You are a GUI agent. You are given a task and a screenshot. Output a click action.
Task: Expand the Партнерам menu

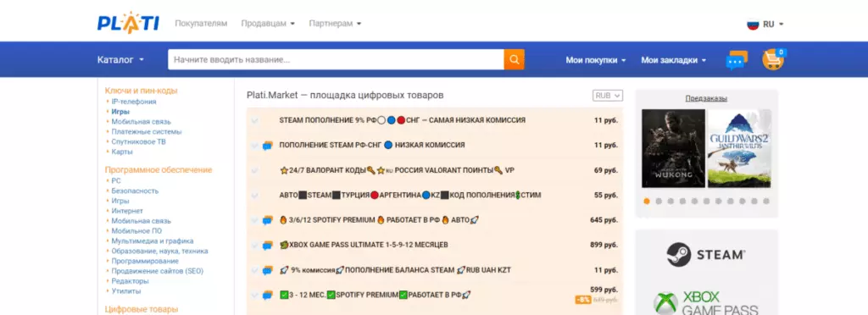point(335,24)
